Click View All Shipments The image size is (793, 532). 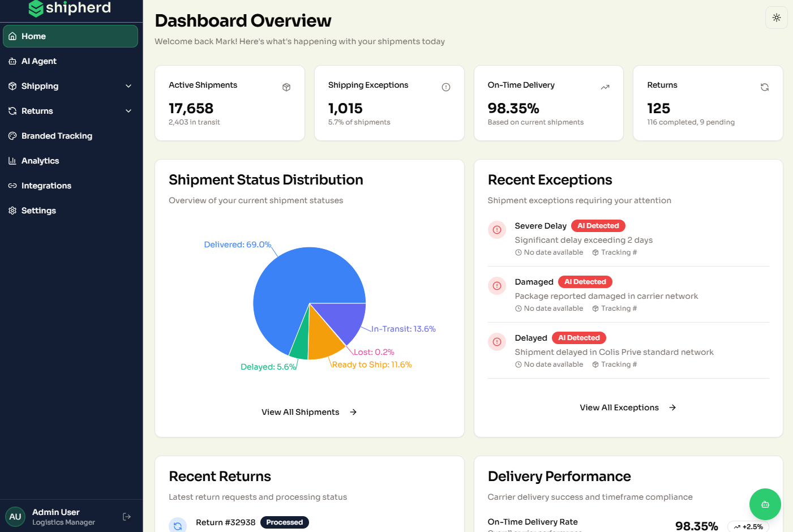point(301,412)
